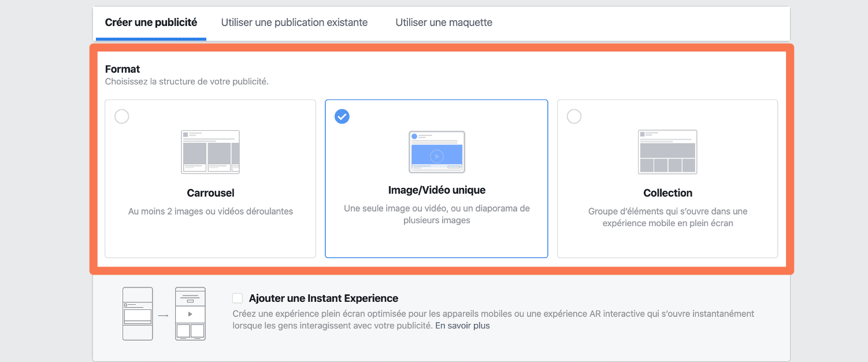Choose the Collection radio button
Image resolution: width=868 pixels, height=362 pixels.
(574, 116)
